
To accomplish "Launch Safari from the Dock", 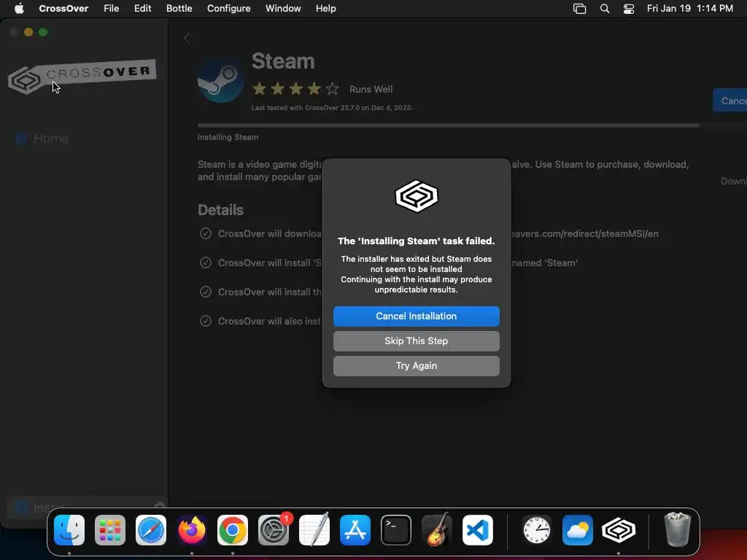I will (151, 530).
